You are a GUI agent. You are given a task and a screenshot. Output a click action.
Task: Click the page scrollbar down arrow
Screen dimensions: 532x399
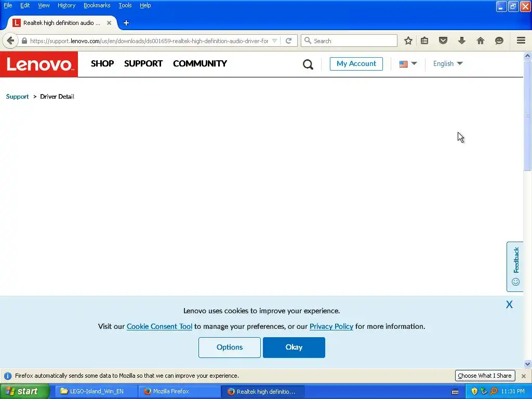click(x=527, y=364)
